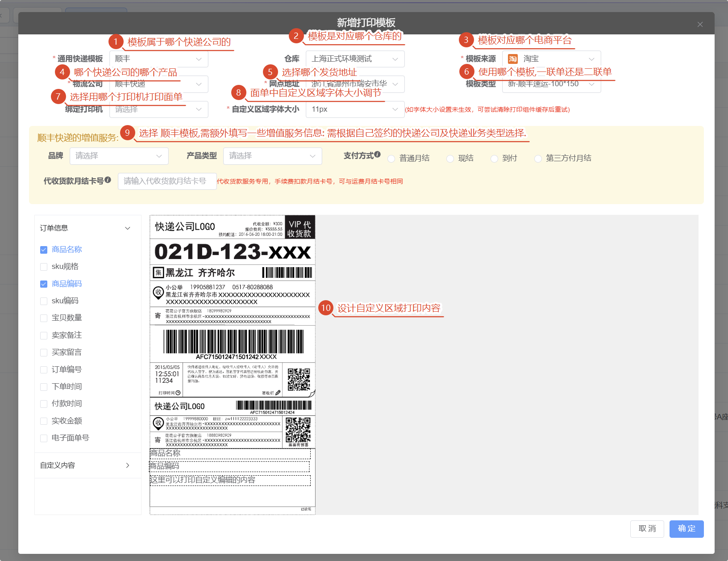Check the 付款时间 checkbox
The width and height of the screenshot is (728, 561).
(44, 404)
